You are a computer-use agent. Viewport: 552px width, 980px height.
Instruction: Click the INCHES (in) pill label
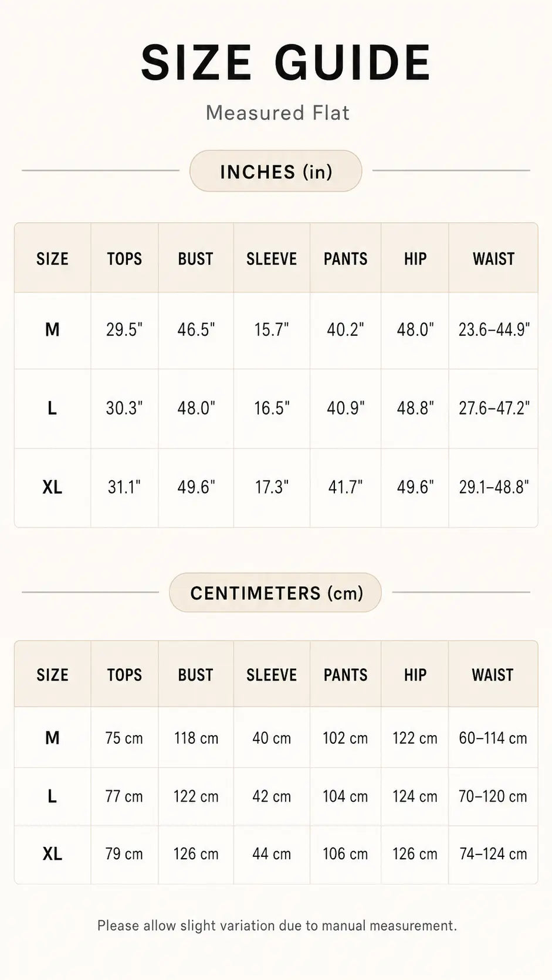276,171
